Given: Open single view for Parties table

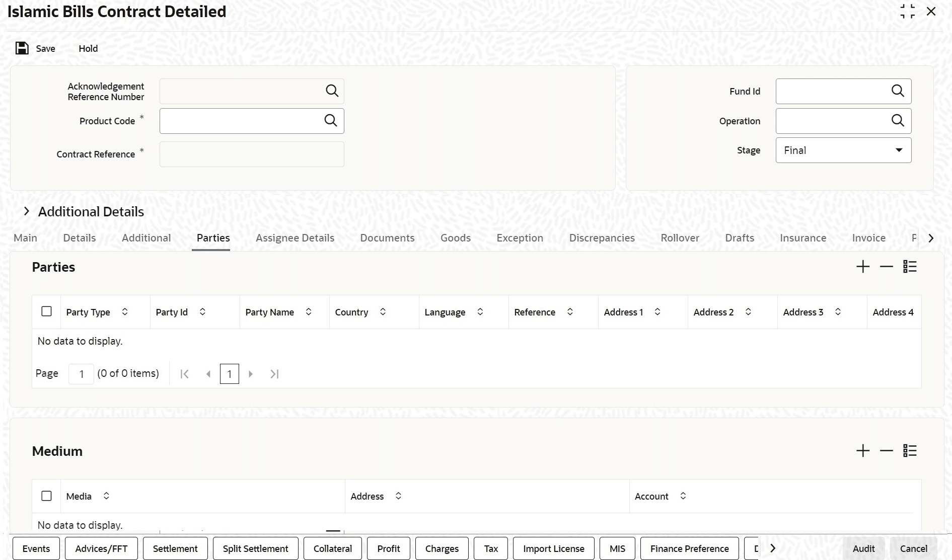Looking at the screenshot, I should click(910, 267).
